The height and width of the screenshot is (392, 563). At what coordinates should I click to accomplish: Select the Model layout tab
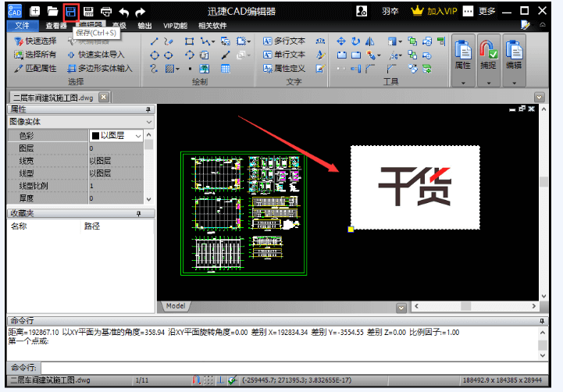(176, 306)
